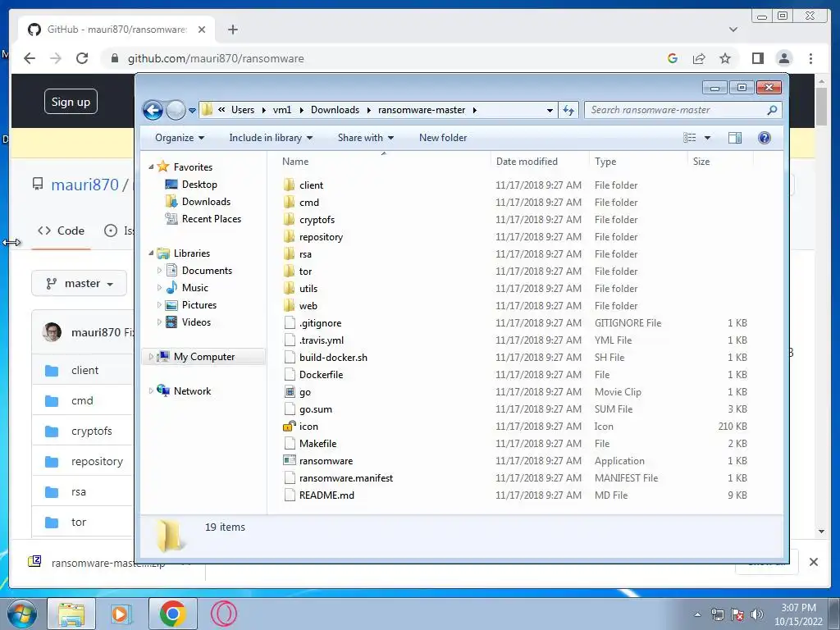
Task: Open the recent locations dropdown in Explorer
Action: click(x=192, y=111)
